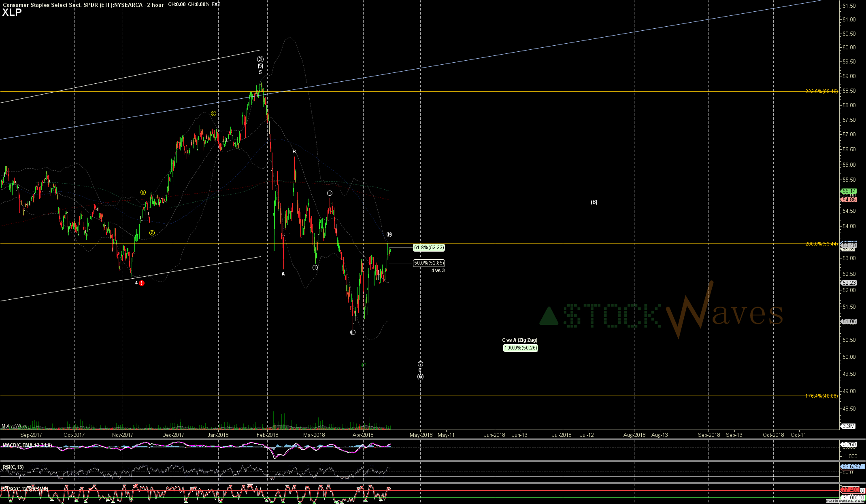The width and height of the screenshot is (866, 504).
Task: Click the MotiveWave label above the time axis
Action: tap(15, 426)
